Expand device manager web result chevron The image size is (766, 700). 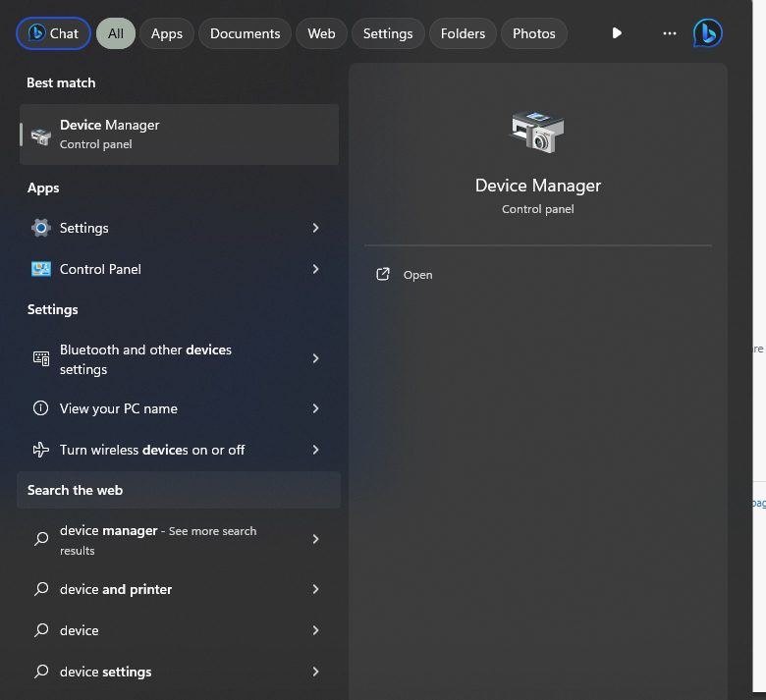click(x=315, y=539)
